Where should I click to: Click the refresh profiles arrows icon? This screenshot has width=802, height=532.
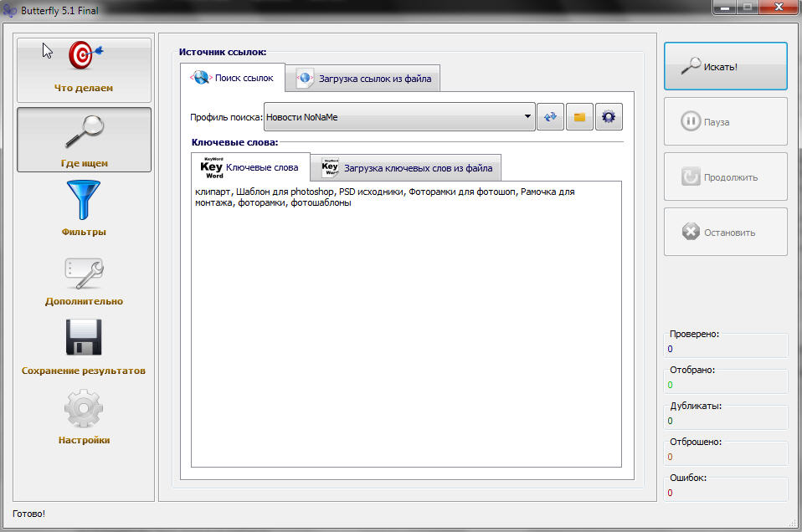[x=550, y=117]
